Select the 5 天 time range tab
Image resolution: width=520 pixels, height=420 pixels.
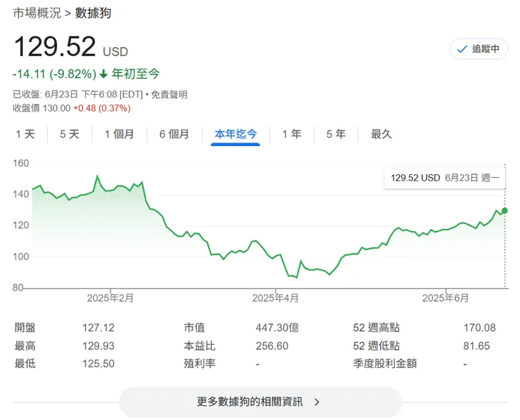click(70, 134)
